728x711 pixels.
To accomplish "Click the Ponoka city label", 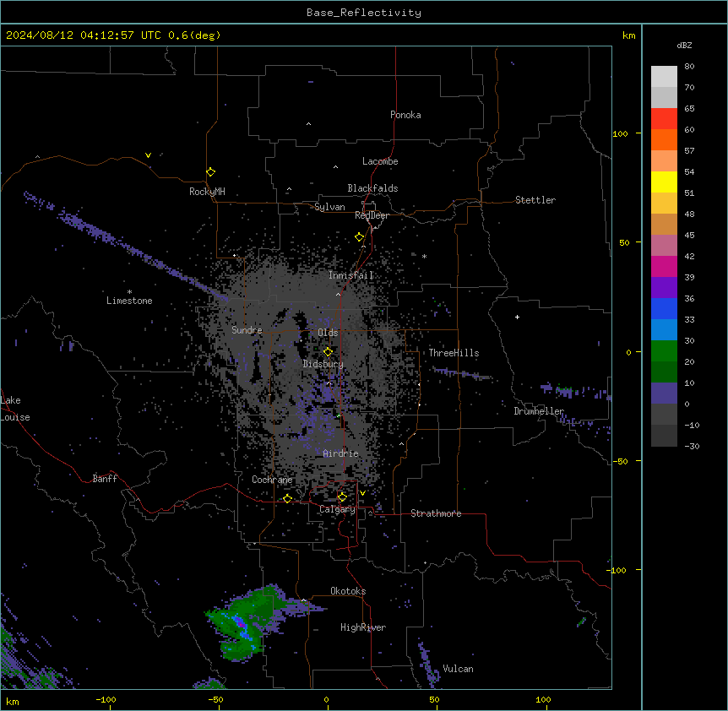I will click(x=405, y=115).
